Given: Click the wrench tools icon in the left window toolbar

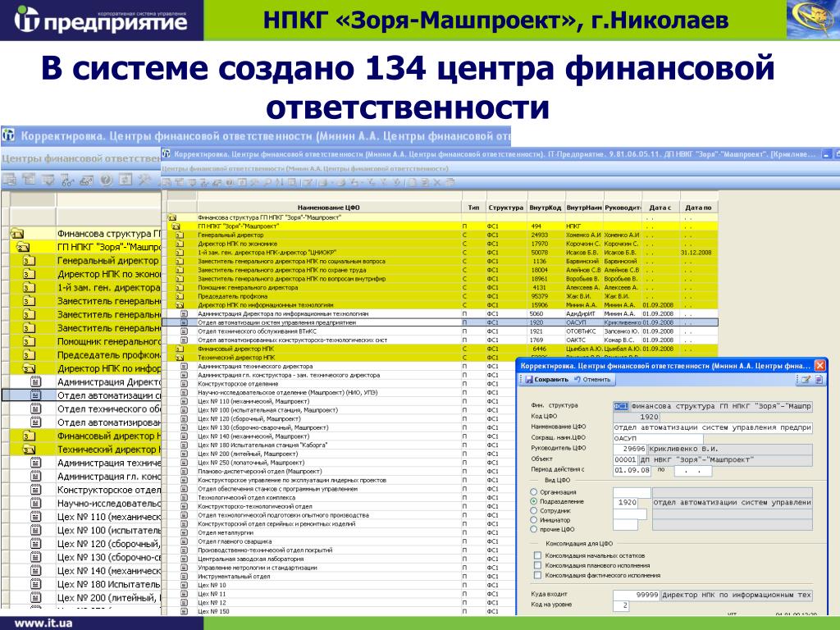Looking at the screenshot, I should 144,180.
